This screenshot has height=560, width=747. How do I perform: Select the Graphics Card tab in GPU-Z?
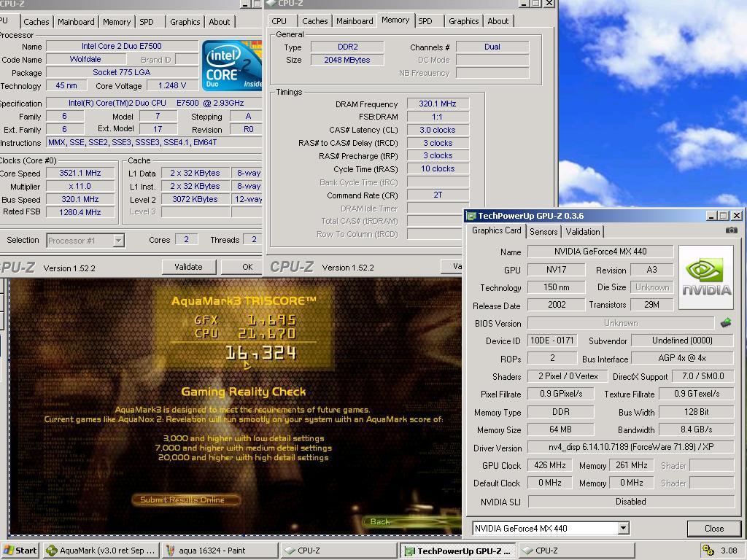tap(496, 230)
